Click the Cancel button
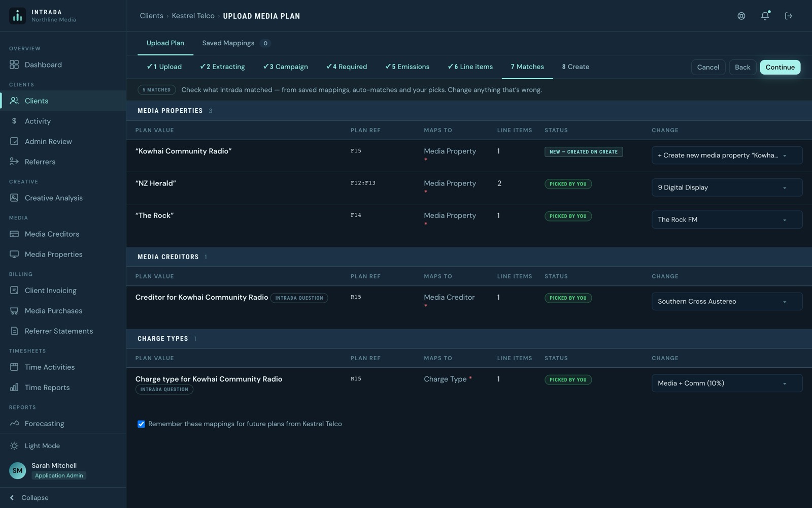Viewport: 812px width, 508px height. (x=708, y=67)
